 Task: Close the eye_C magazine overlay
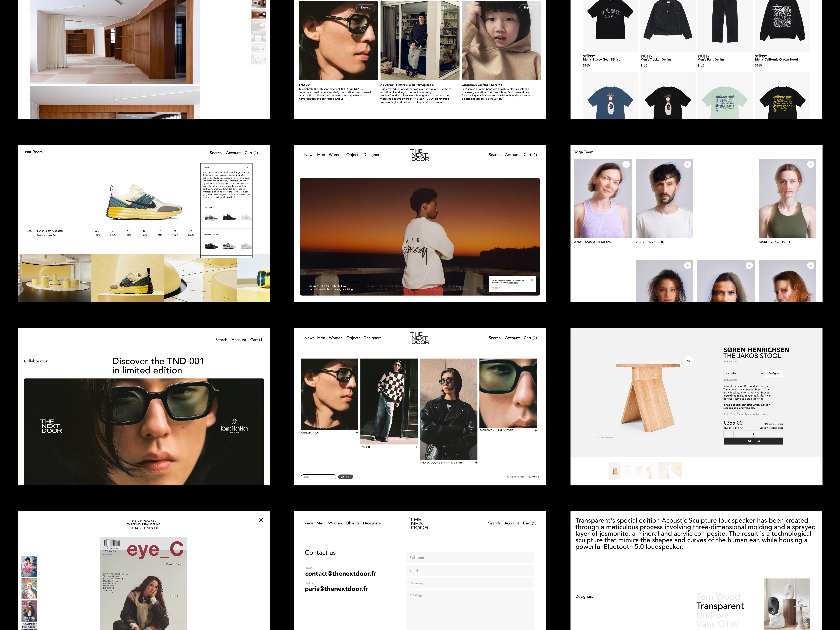pos(261,520)
